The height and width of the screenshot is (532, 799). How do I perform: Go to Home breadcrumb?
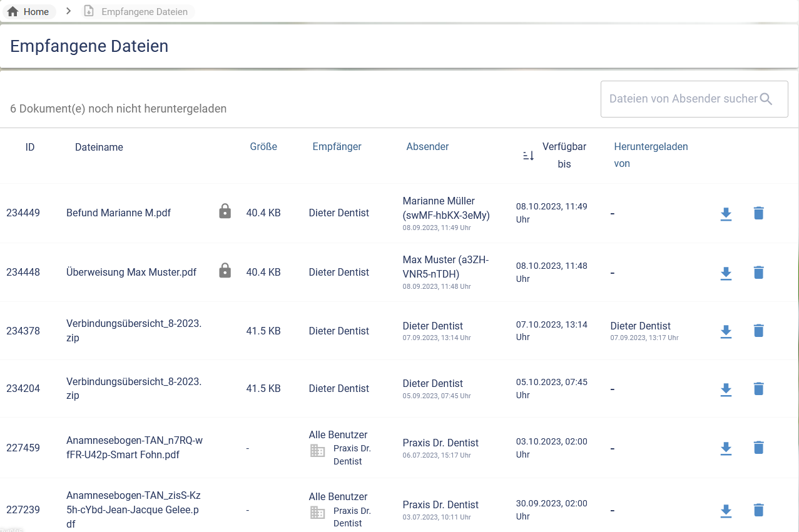[x=29, y=12]
